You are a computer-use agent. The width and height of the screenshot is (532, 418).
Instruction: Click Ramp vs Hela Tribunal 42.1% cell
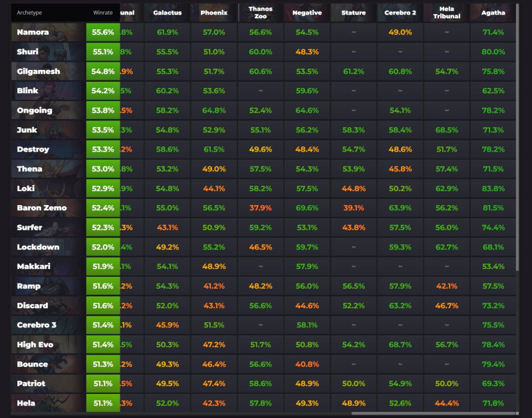[446, 286]
